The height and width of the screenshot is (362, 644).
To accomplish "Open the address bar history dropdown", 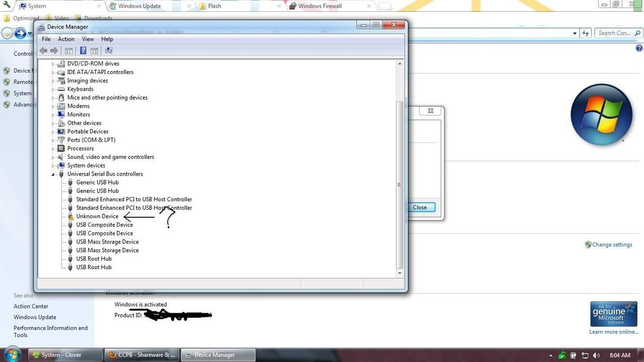I will (575, 33).
